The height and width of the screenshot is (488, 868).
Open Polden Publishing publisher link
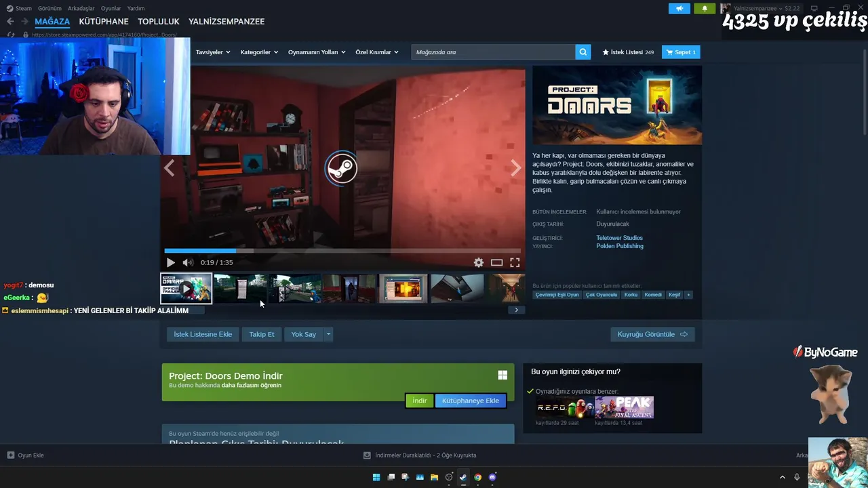pos(620,246)
